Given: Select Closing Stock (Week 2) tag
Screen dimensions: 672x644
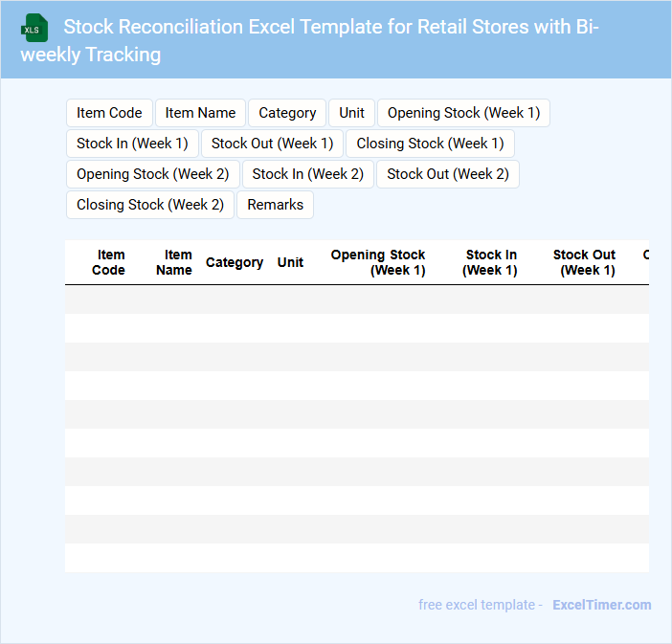Looking at the screenshot, I should (149, 205).
